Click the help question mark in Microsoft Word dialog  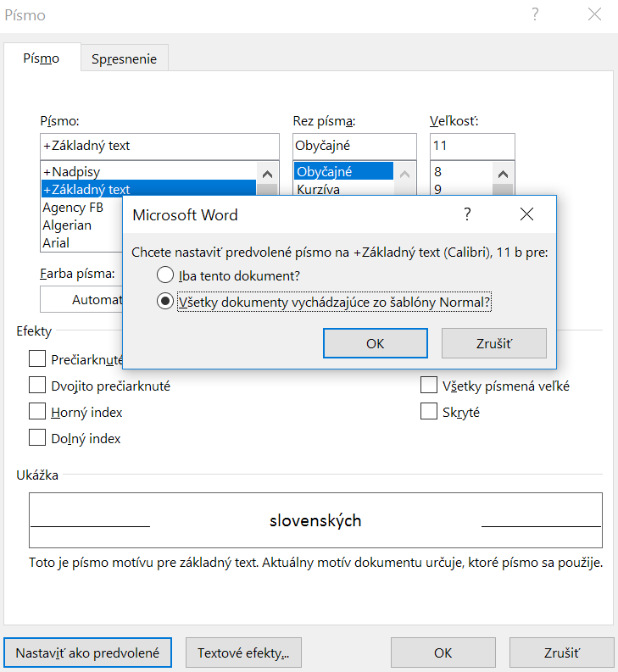(x=467, y=214)
